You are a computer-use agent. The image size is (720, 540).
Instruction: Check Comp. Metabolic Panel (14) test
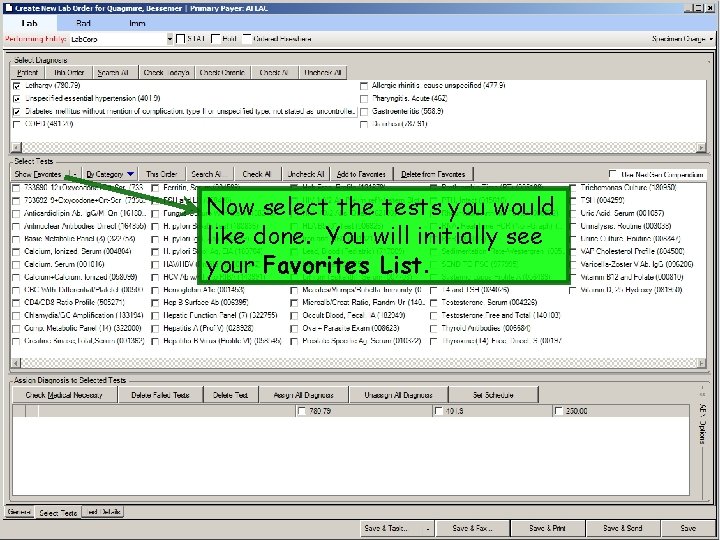17,328
